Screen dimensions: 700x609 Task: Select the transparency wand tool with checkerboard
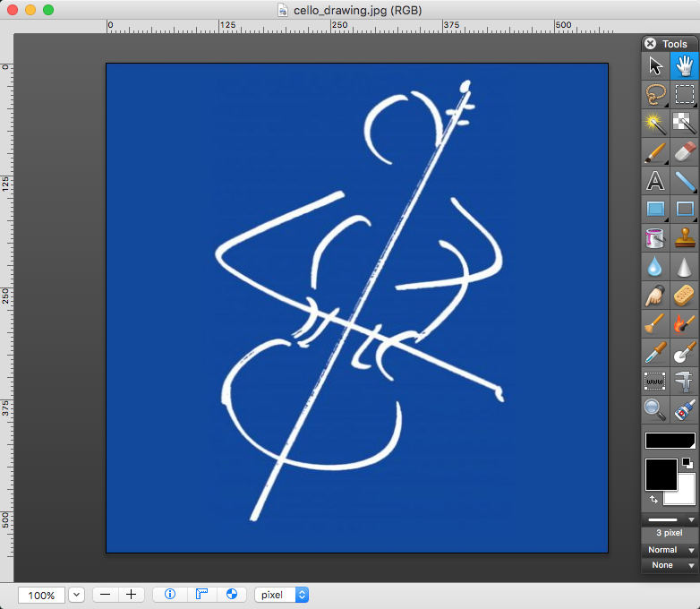click(684, 124)
